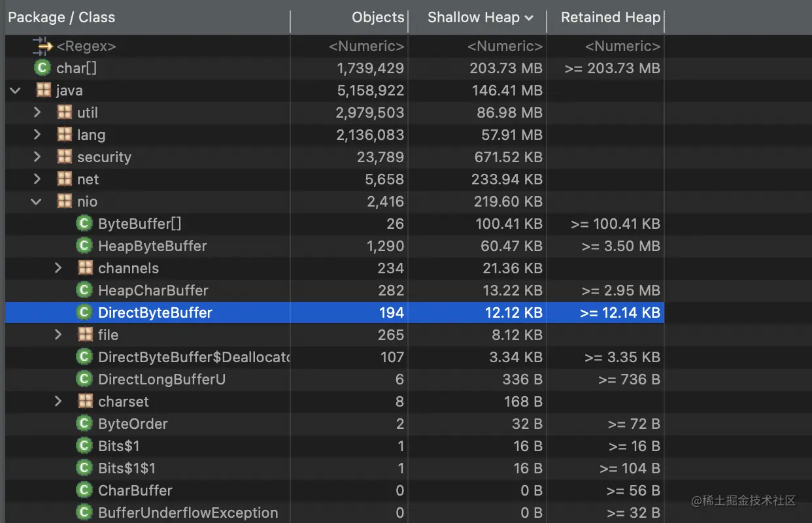This screenshot has width=812, height=523.
Task: Click the char[] class icon
Action: pyautogui.click(x=42, y=68)
